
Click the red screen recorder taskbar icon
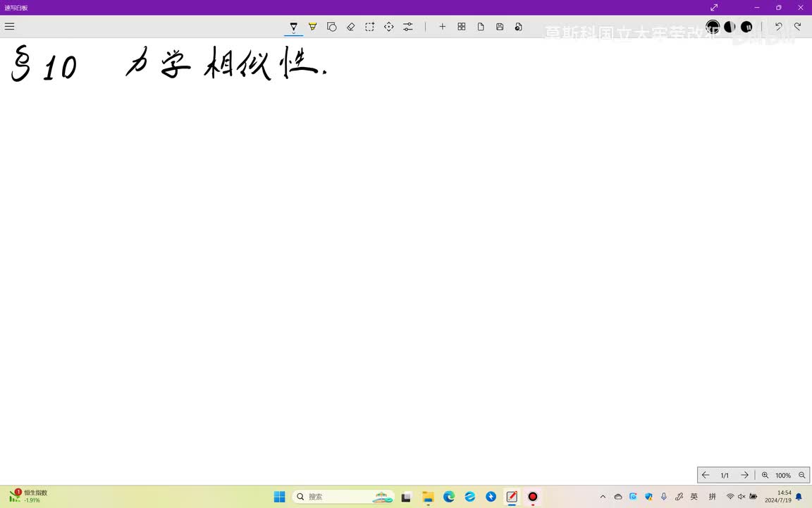coord(532,497)
